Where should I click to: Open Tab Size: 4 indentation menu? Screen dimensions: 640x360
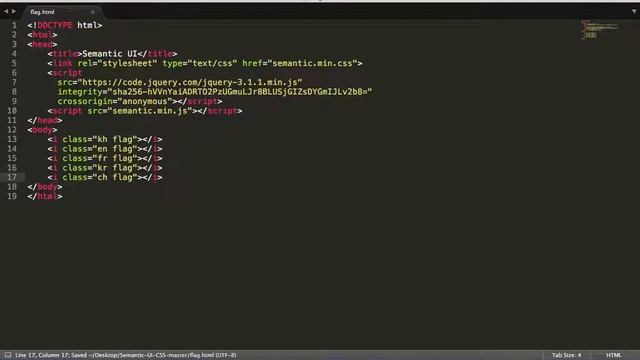coord(566,355)
